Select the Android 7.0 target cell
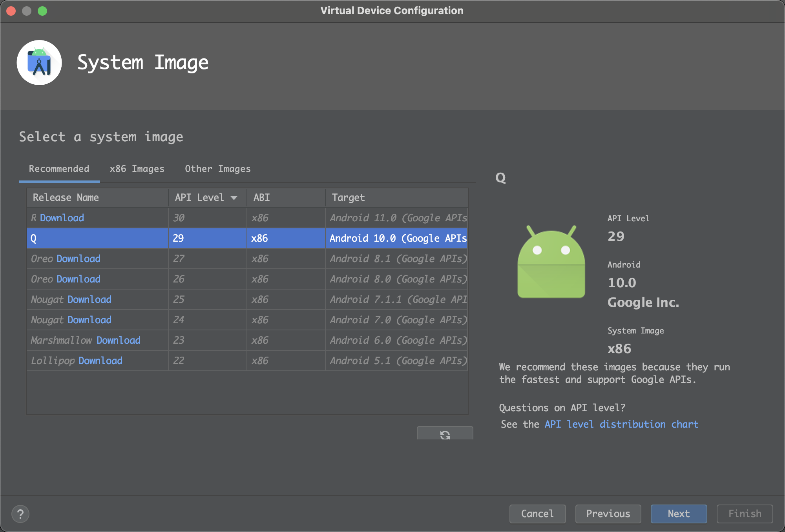Screen dimensions: 785x532 click(x=396, y=320)
